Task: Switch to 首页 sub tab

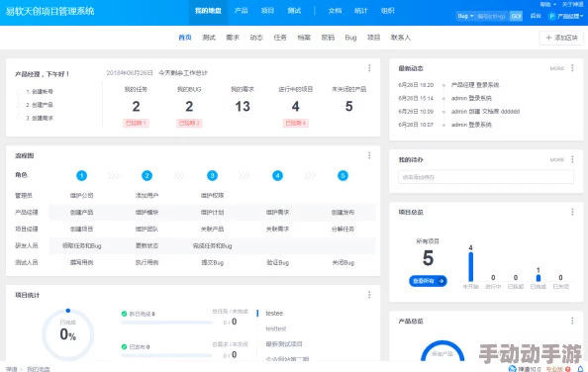Action: tap(185, 38)
